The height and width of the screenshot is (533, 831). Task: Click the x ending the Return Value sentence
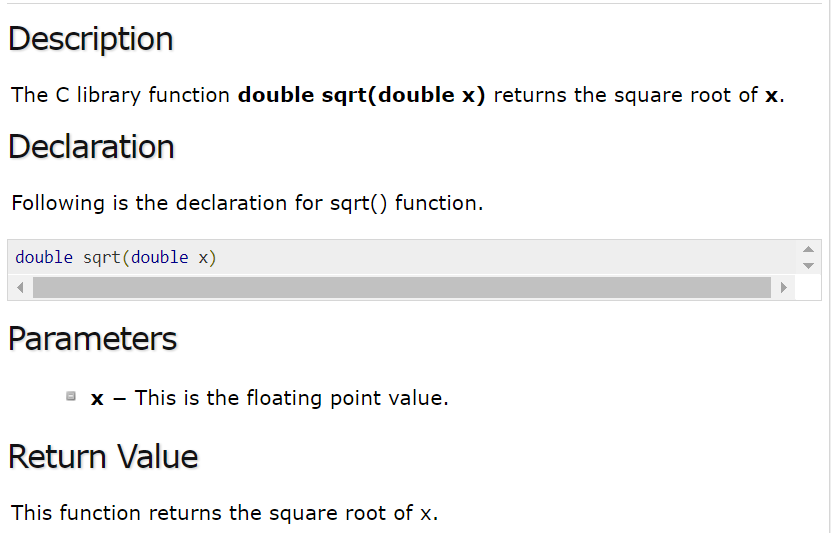click(426, 514)
